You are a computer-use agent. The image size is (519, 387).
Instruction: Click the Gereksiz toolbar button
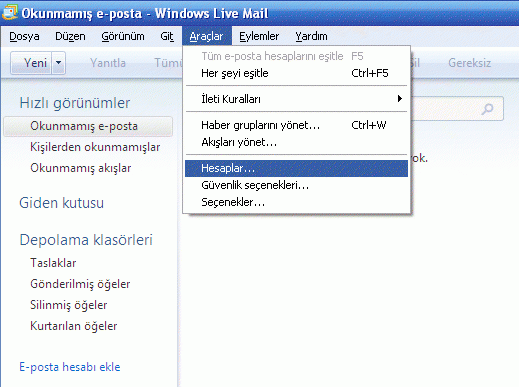469,63
